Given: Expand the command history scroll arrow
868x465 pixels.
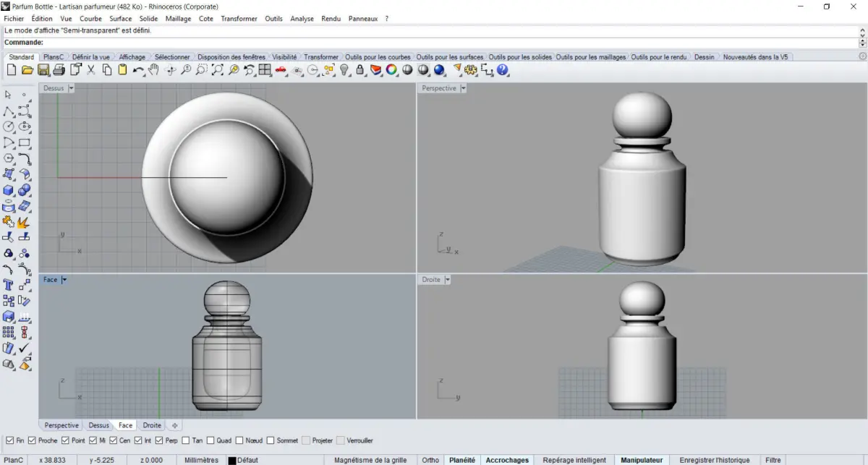Looking at the screenshot, I should pos(862,32).
